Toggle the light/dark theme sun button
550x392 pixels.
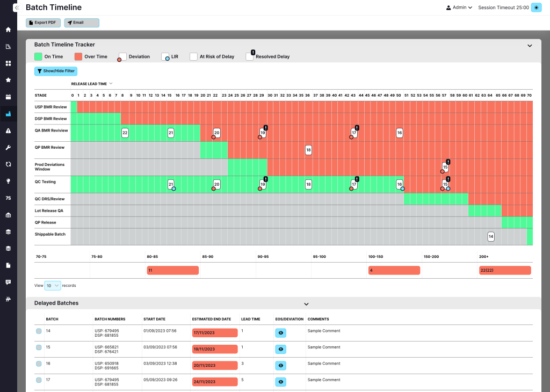[537, 8]
